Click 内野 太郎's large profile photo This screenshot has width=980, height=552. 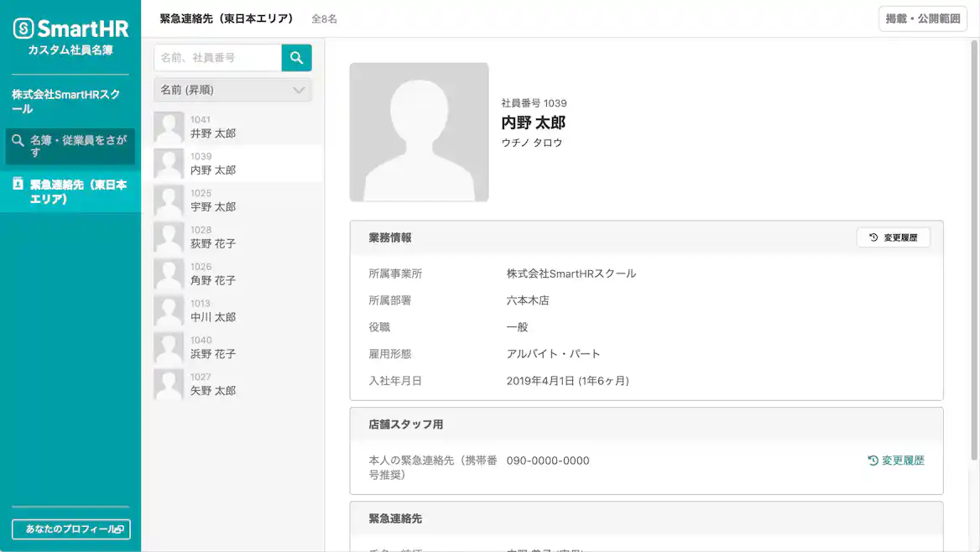pyautogui.click(x=420, y=131)
